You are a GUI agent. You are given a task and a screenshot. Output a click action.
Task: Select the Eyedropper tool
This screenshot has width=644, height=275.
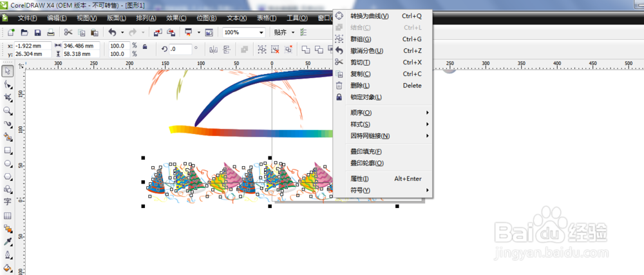click(x=7, y=242)
